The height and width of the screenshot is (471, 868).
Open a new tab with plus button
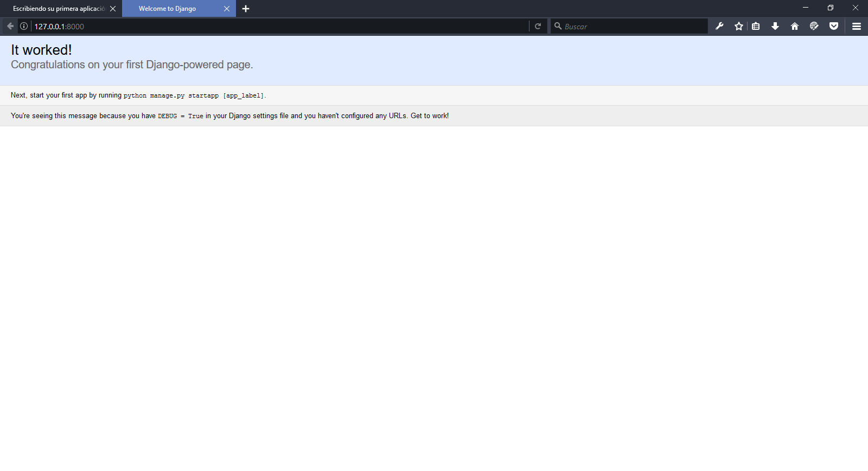click(246, 9)
